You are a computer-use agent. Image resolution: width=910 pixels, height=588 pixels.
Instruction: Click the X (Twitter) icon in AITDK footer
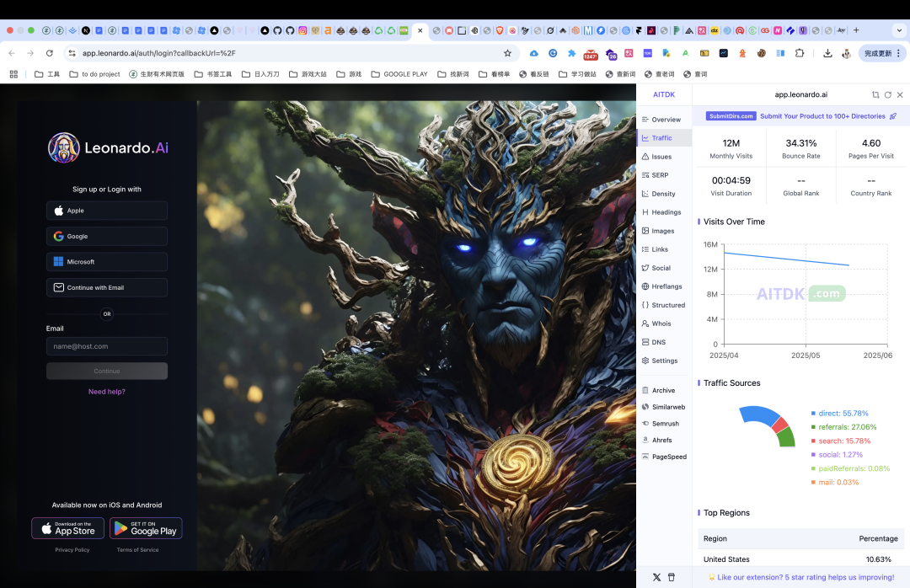656,578
